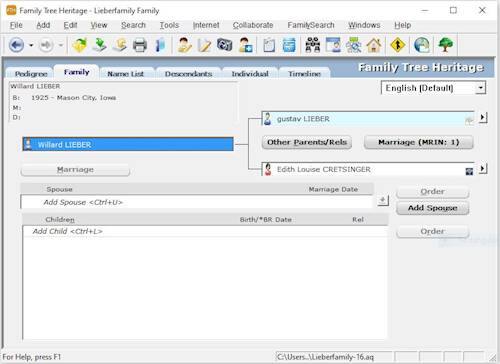Select father gustav LIEBER row
Screen dimensions: 500x364
[x=368, y=119]
